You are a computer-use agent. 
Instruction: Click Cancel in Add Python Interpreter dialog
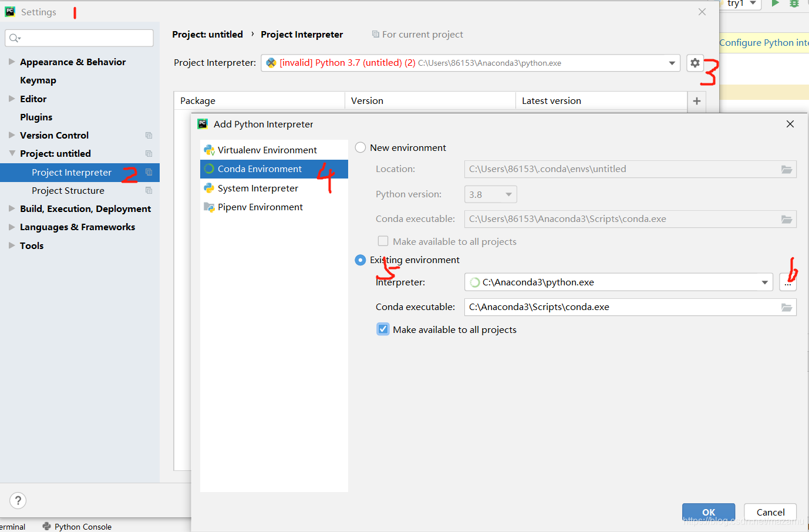point(770,512)
